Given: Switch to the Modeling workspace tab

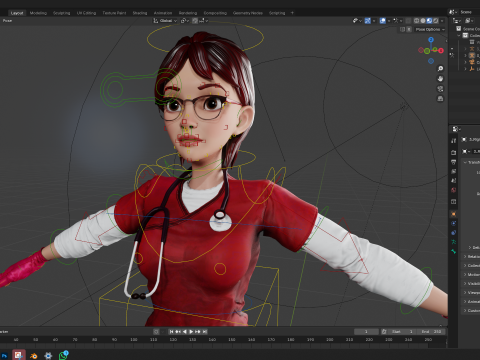Looking at the screenshot, I should coord(38,13).
